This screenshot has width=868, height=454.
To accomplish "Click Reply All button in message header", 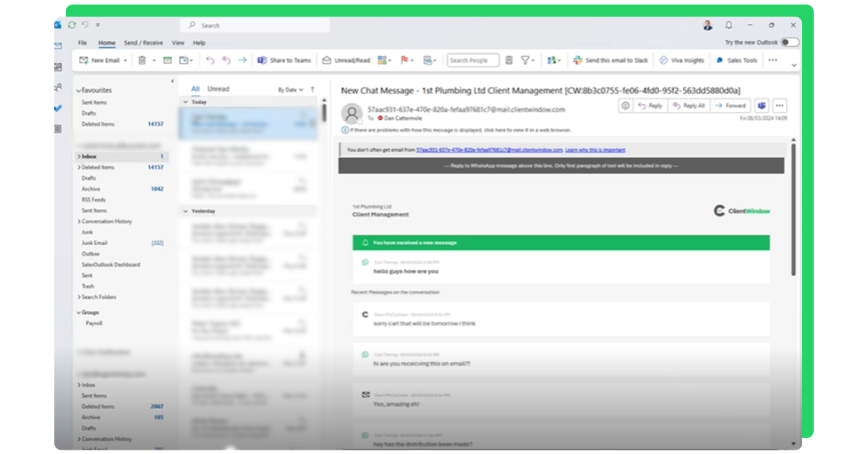I will [688, 106].
